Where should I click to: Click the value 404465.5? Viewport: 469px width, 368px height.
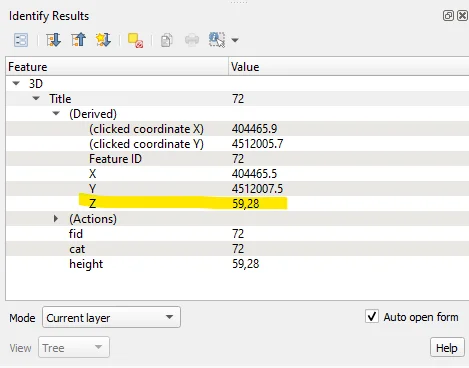pyautogui.click(x=254, y=174)
